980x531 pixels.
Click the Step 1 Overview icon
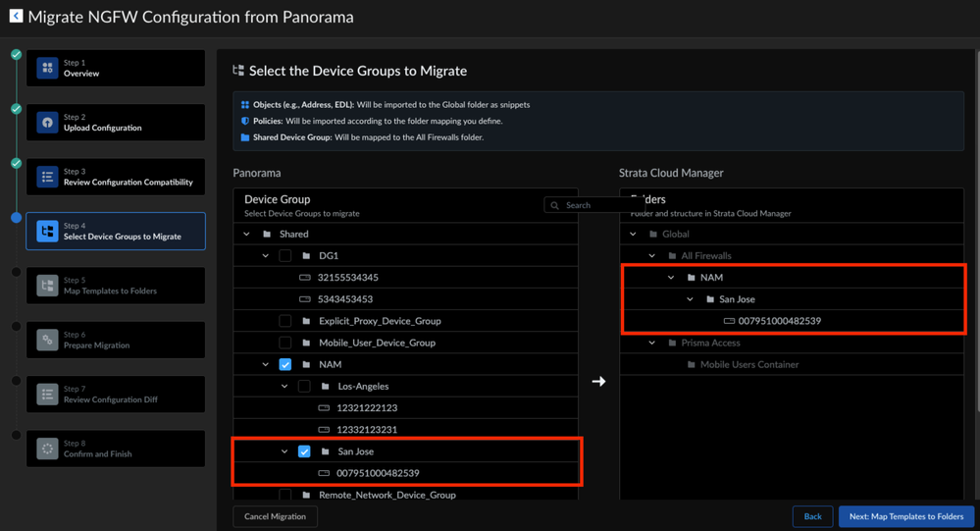[47, 68]
